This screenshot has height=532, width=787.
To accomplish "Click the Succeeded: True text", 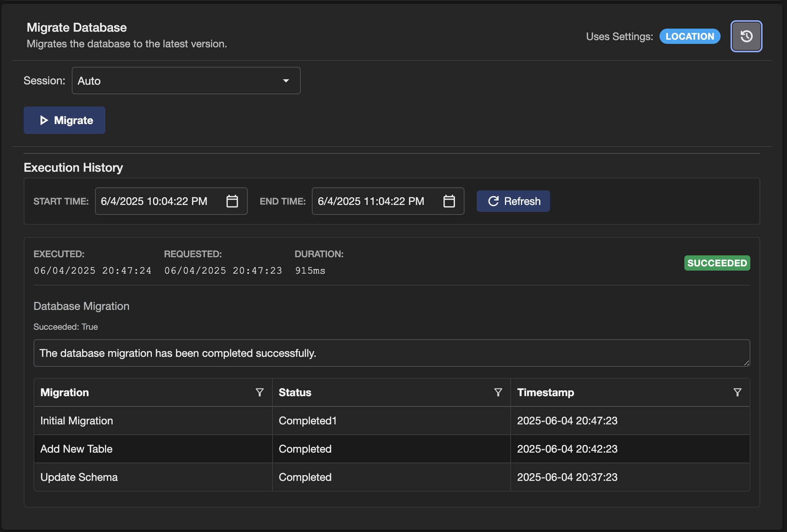I will pyautogui.click(x=66, y=327).
